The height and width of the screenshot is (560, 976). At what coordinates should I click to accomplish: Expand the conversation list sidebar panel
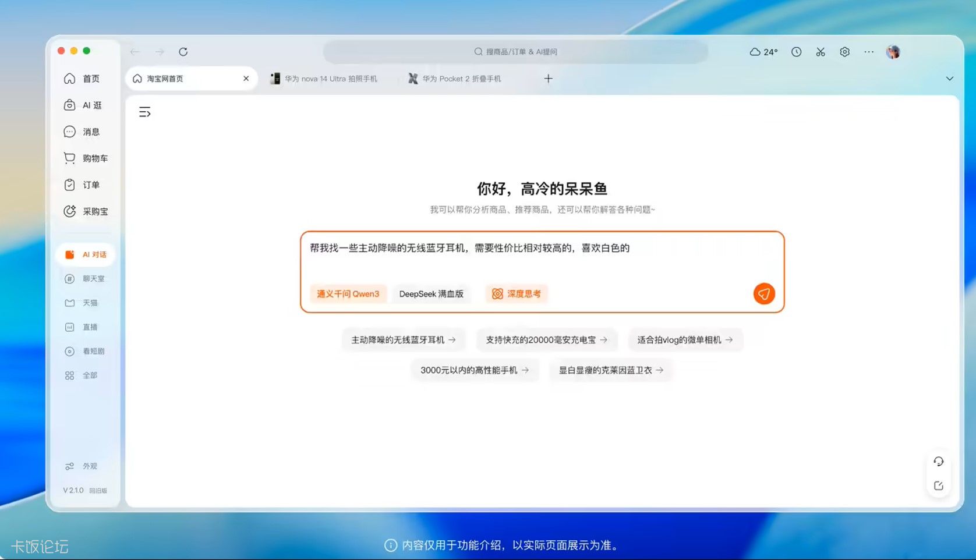pyautogui.click(x=145, y=112)
